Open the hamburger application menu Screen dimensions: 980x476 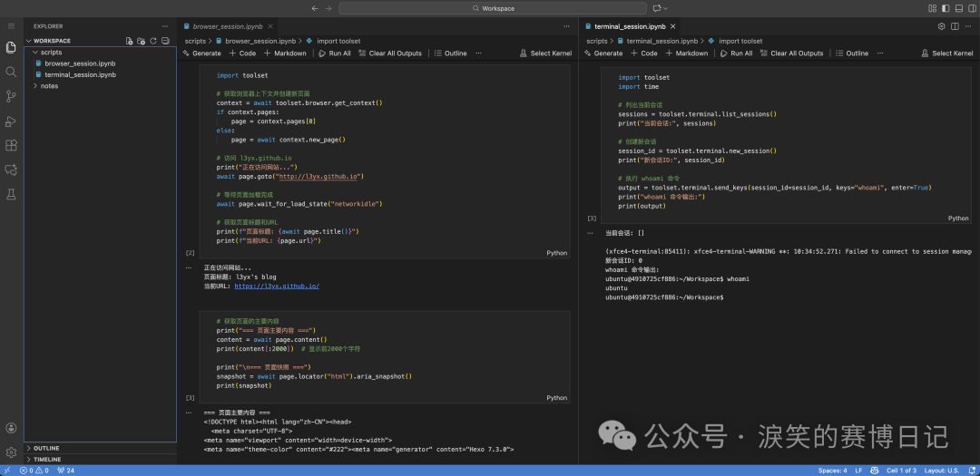tap(11, 25)
